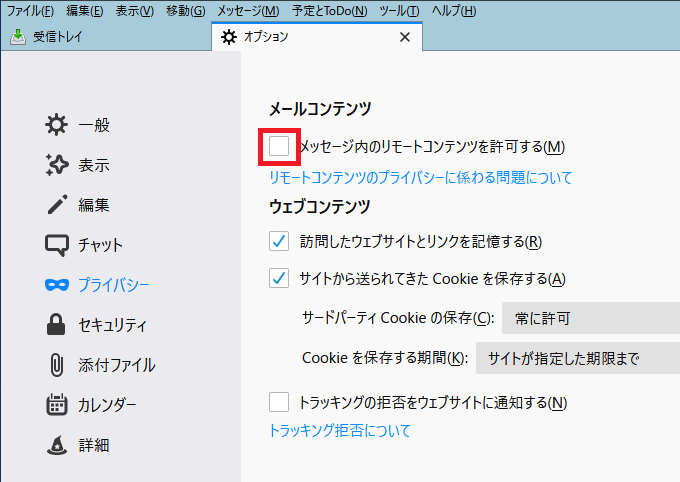
Task: Select the 表示 sparkle icon
Action: click(56, 165)
